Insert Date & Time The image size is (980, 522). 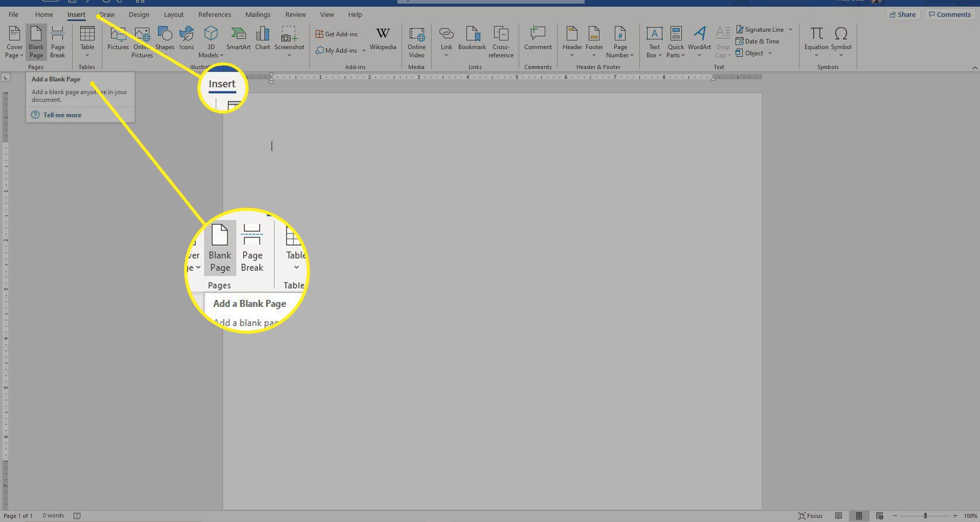[758, 41]
